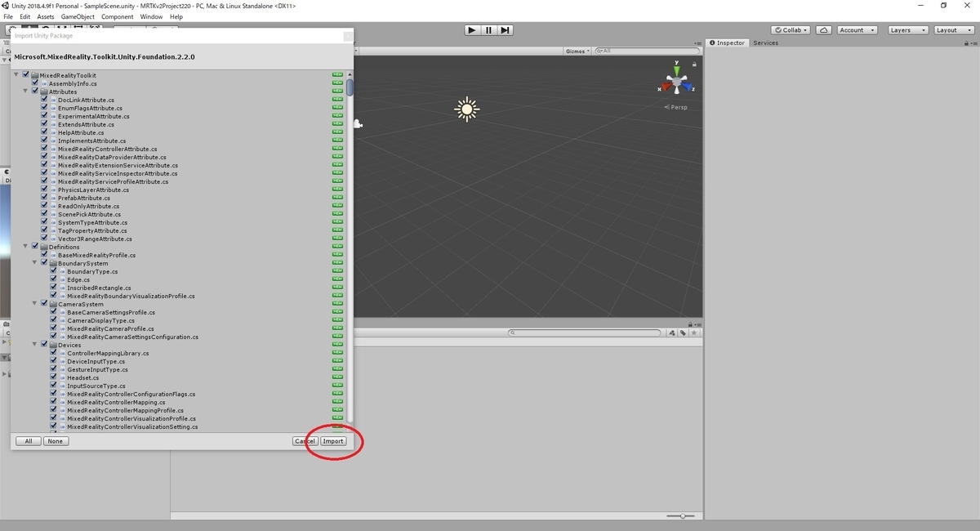Click the search-by-type filter icon in Project panel
This screenshot has height=531, width=980.
pyautogui.click(x=673, y=332)
